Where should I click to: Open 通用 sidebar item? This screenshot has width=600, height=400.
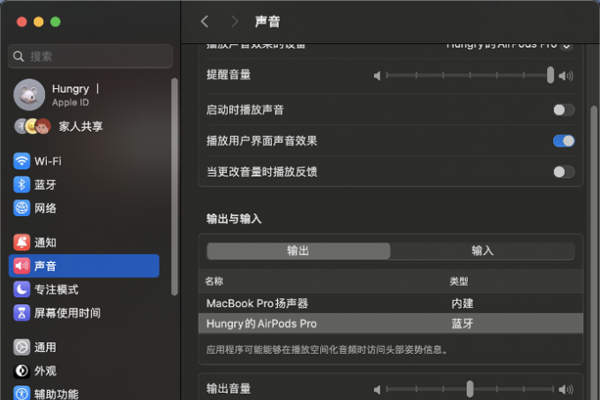84,347
